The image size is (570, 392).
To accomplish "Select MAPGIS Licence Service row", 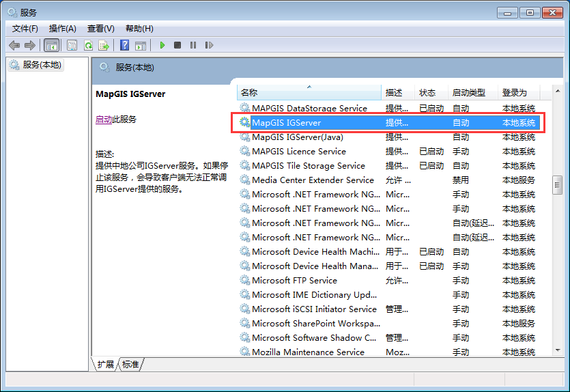I will tap(388, 152).
